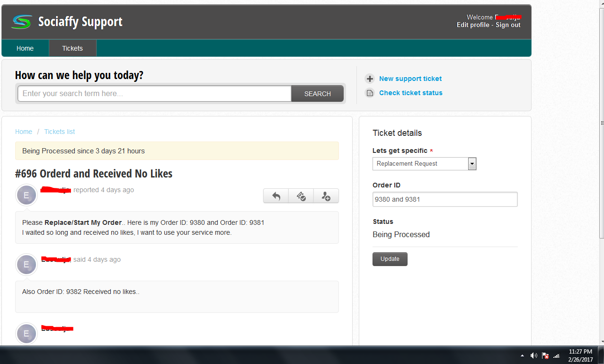This screenshot has width=604, height=364.
Task: Open the volume speaker tray icon
Action: (534, 355)
